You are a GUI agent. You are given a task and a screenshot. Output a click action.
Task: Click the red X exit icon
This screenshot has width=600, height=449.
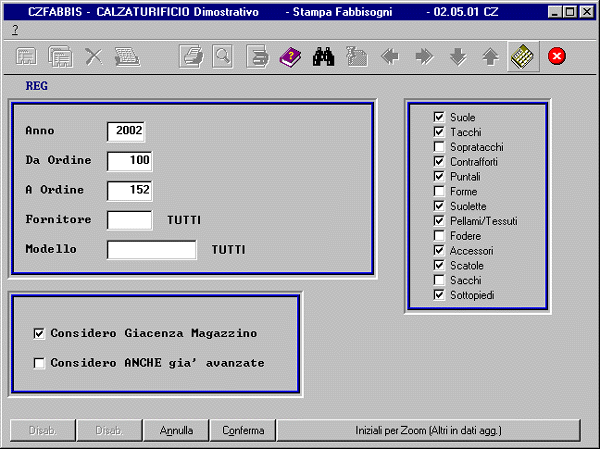tap(556, 56)
